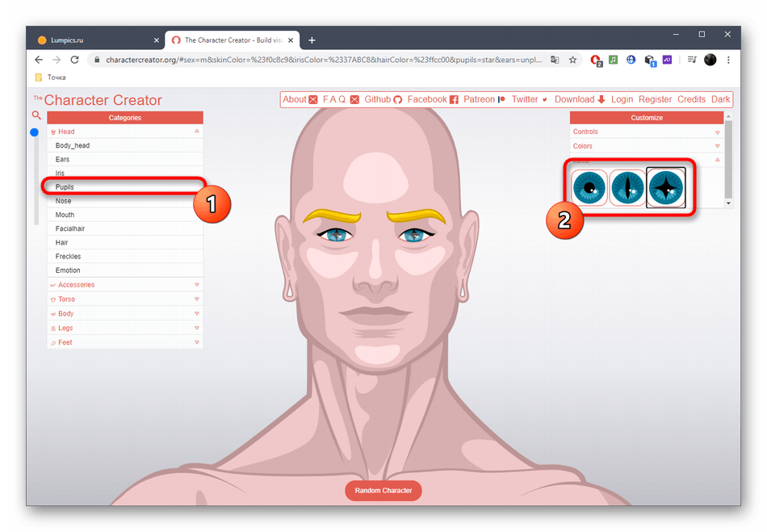This screenshot has height=532, width=767.
Task: Expand the Accessories category
Action: (125, 285)
